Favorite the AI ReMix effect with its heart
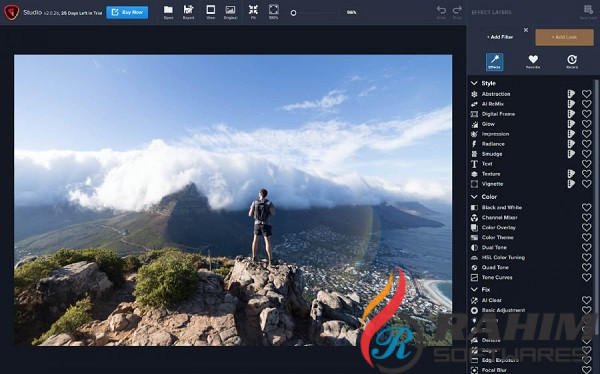The width and height of the screenshot is (600, 374). (587, 104)
